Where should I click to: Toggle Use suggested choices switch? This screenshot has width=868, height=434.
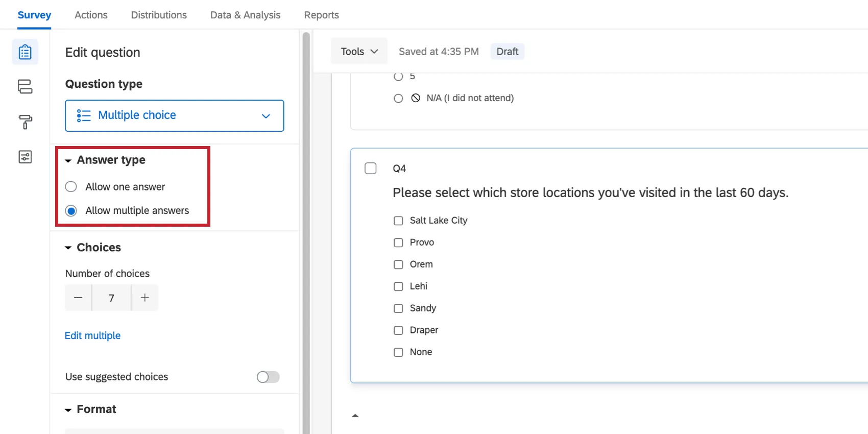click(x=268, y=377)
